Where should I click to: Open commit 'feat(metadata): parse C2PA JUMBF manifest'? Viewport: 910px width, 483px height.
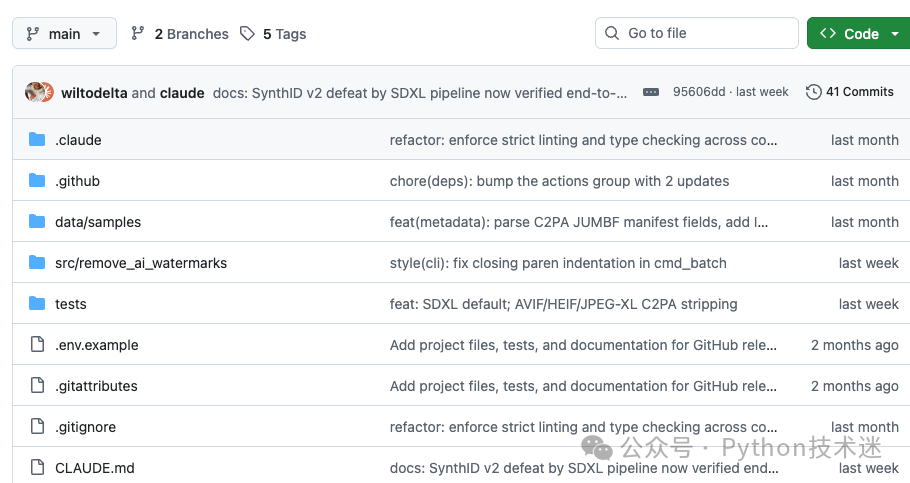[x=579, y=222]
